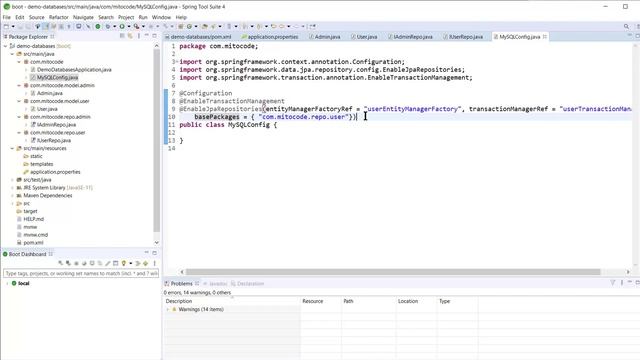Maximize the Boot Dashboard panel
Screen dimensions: 640x360
click(154, 253)
